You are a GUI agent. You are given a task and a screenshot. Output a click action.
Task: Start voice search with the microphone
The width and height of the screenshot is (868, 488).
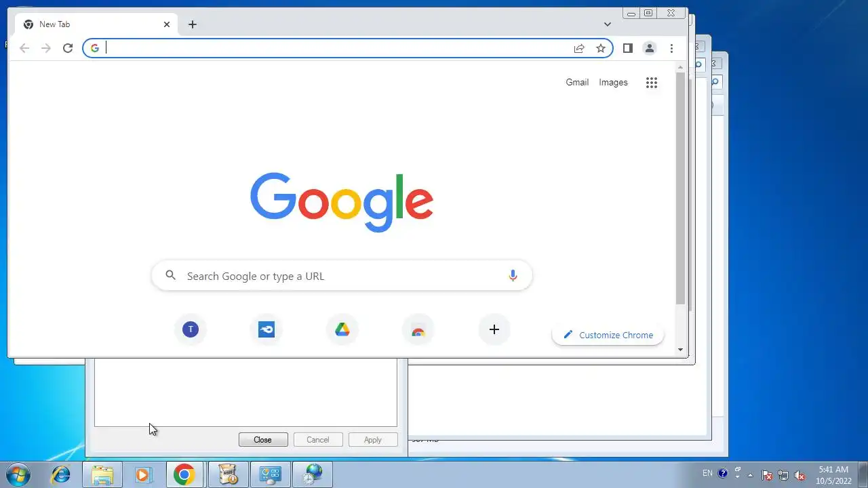click(x=513, y=275)
